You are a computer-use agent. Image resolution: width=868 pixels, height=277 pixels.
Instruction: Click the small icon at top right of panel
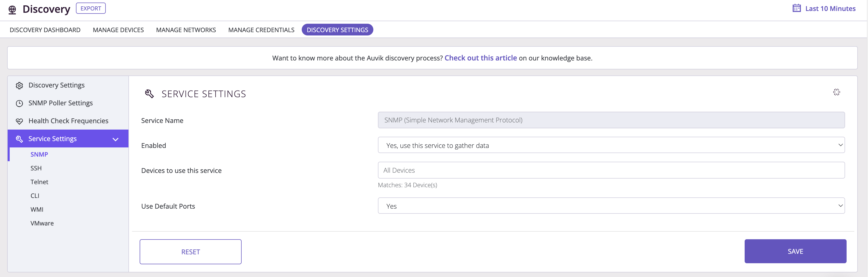[x=837, y=92]
